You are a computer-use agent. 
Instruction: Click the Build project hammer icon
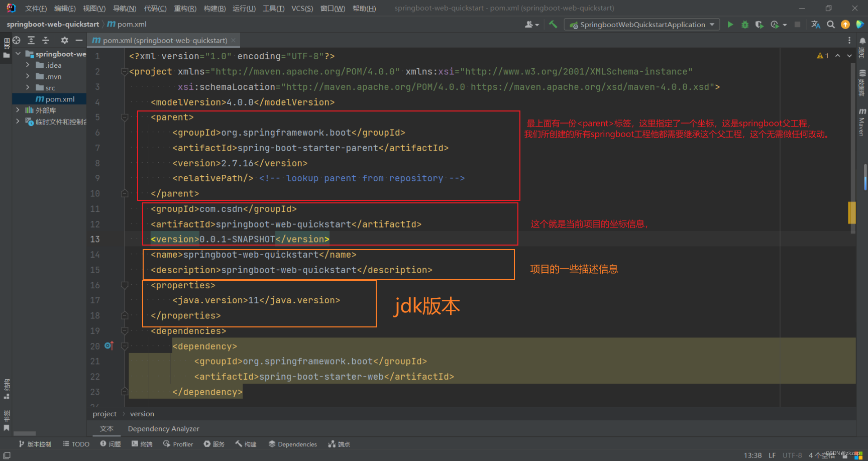(553, 24)
